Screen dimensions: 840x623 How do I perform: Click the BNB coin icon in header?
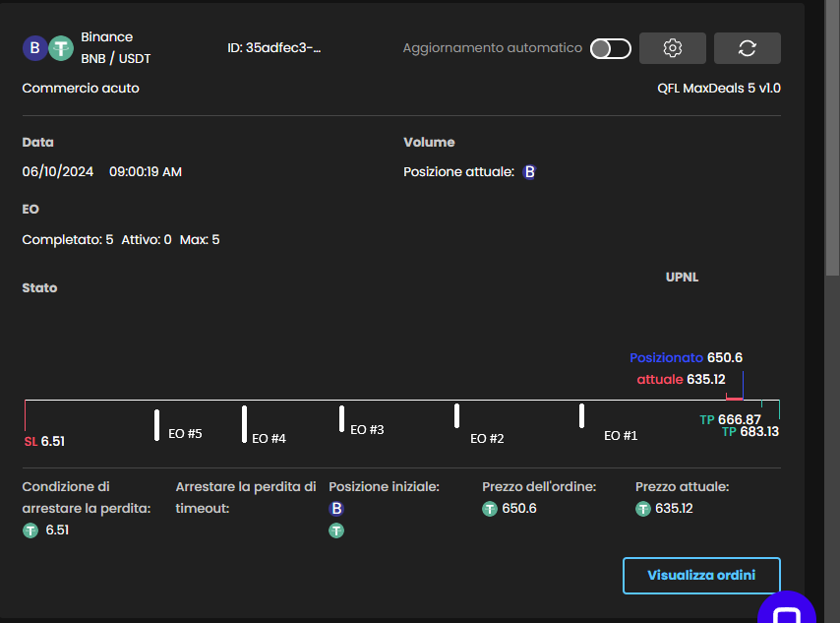coord(35,48)
